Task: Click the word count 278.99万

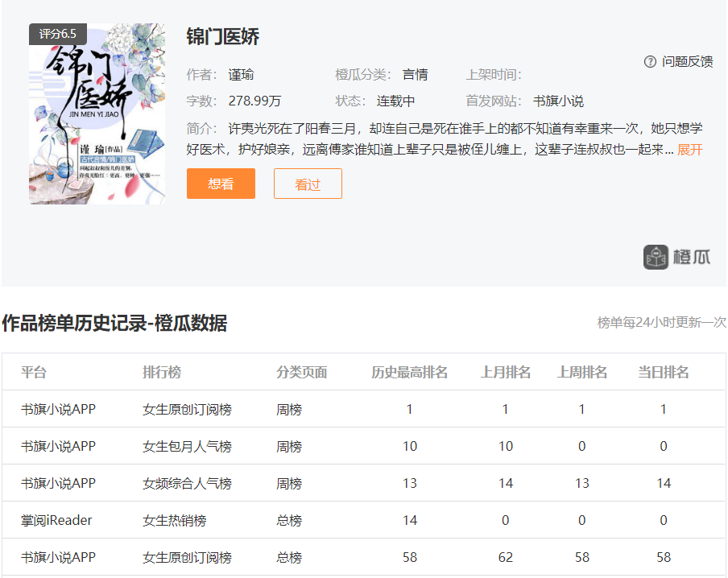Action: (254, 101)
